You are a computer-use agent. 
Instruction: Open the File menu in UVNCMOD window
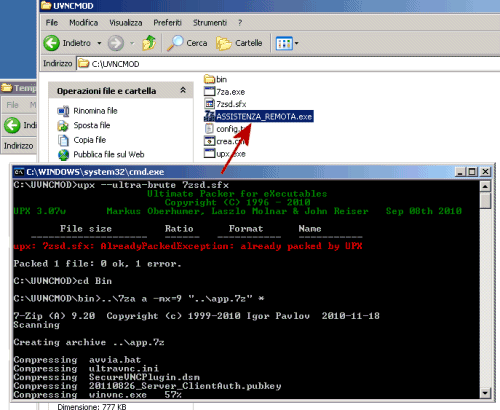(x=52, y=23)
